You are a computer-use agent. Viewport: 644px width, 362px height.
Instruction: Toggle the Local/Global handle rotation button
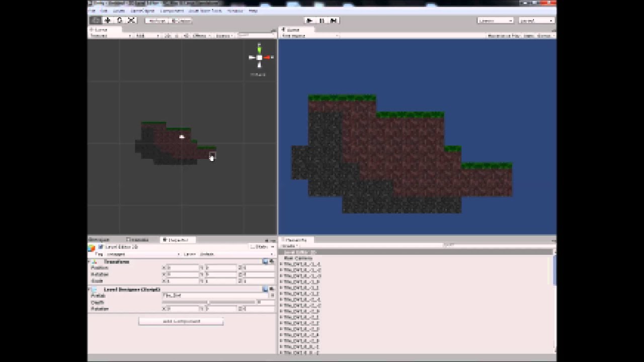[x=180, y=21]
